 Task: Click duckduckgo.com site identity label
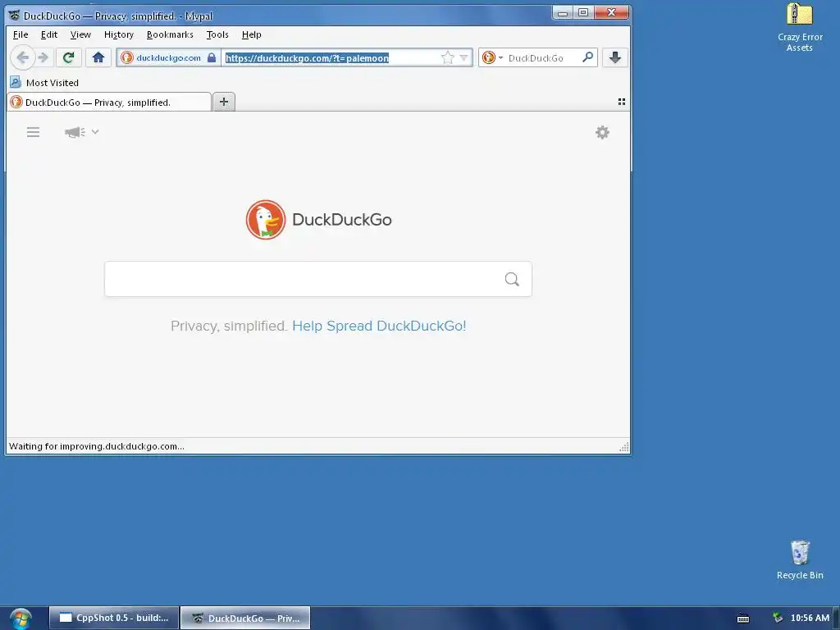point(168,58)
